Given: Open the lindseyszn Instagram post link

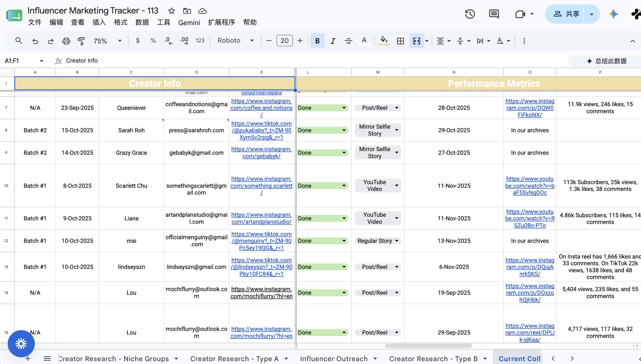Looking at the screenshot, I should point(530,267).
